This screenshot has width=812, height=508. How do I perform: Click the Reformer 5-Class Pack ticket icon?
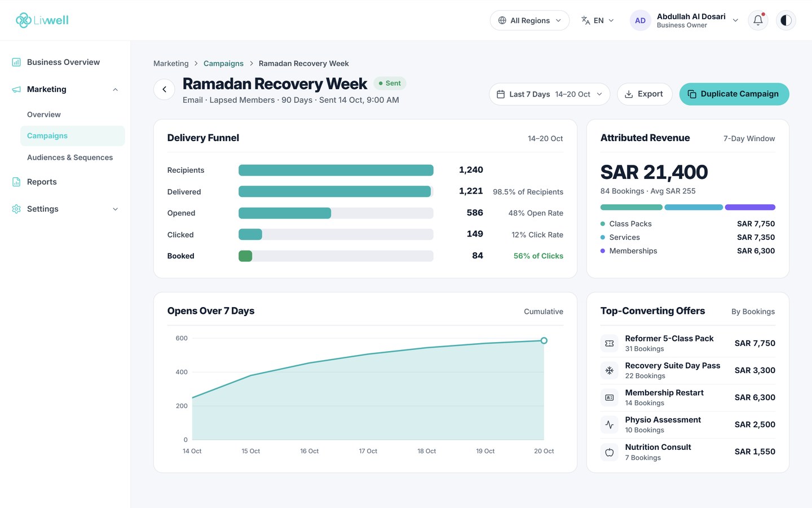[x=610, y=343]
